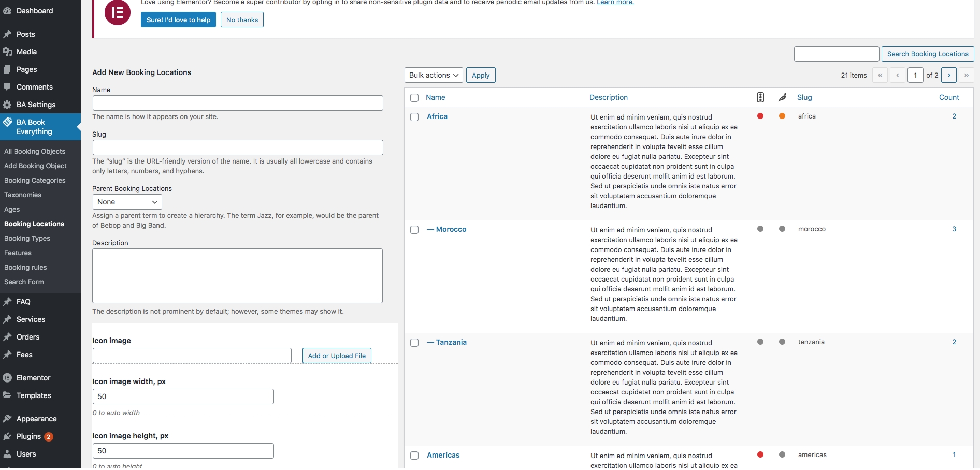This screenshot has height=470, width=980.
Task: Click the Plugins icon in sidebar
Action: (x=7, y=436)
